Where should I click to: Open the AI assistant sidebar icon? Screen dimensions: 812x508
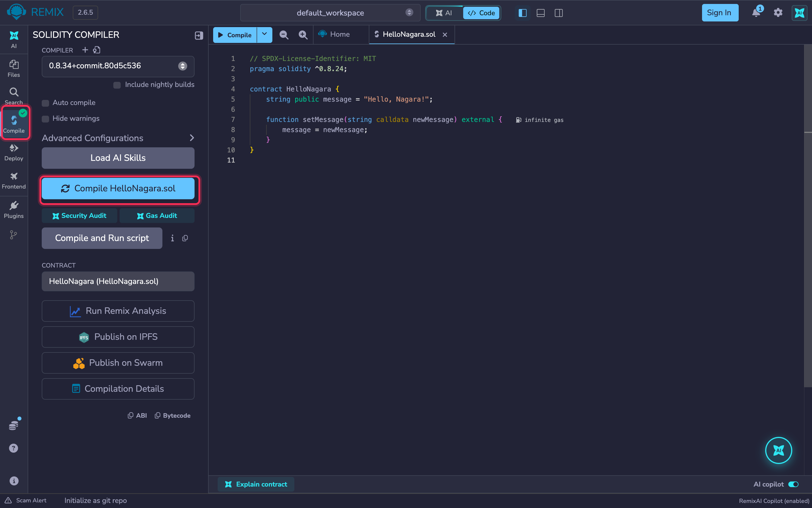[14, 40]
